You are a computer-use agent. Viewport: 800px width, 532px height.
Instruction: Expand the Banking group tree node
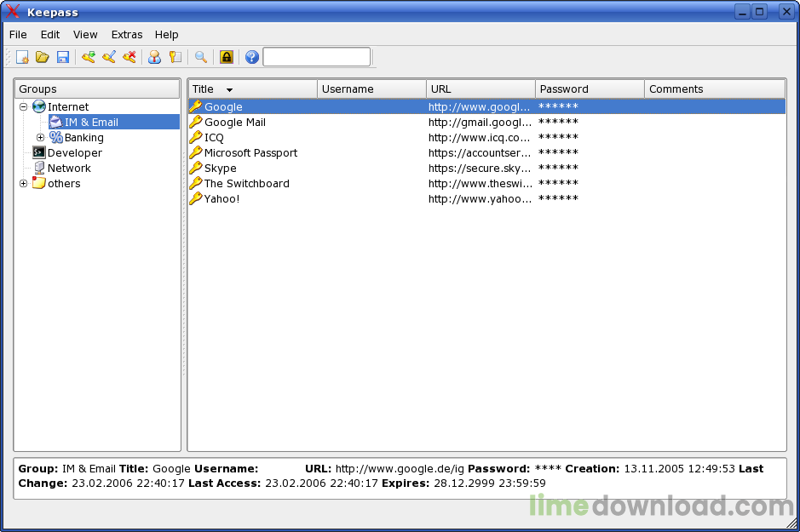40,138
